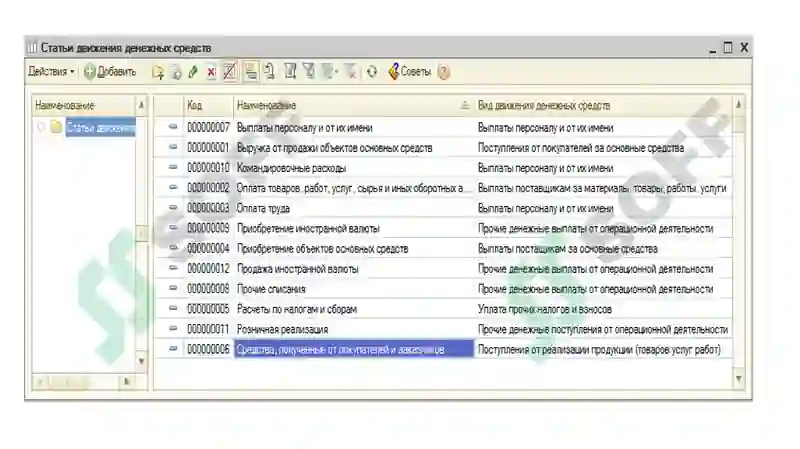Select the Командировочные расходы row
Screen dimensions: 800x449
click(443, 168)
